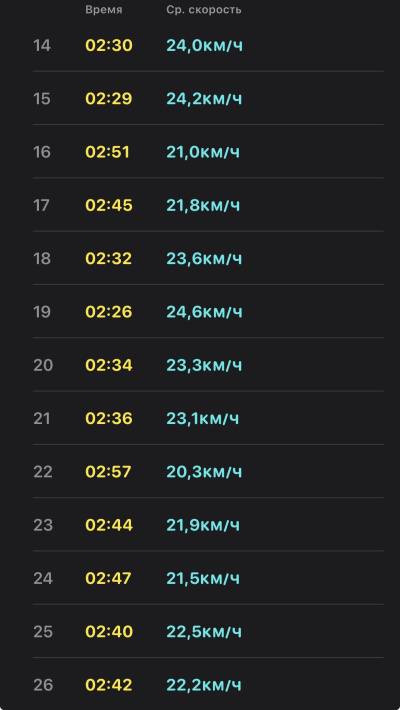400x710 pixels.
Task: Click speed 22,2км/ч in split 26
Action: (x=204, y=685)
